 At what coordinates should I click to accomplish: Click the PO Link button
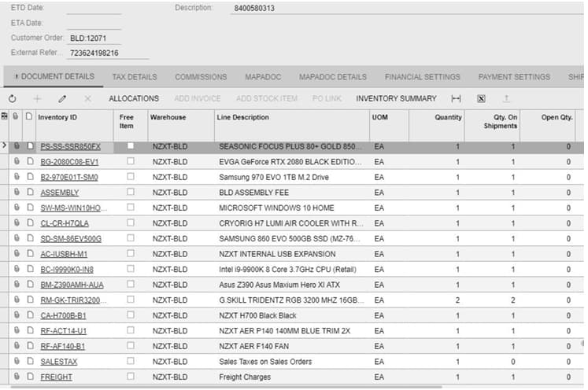coord(327,98)
